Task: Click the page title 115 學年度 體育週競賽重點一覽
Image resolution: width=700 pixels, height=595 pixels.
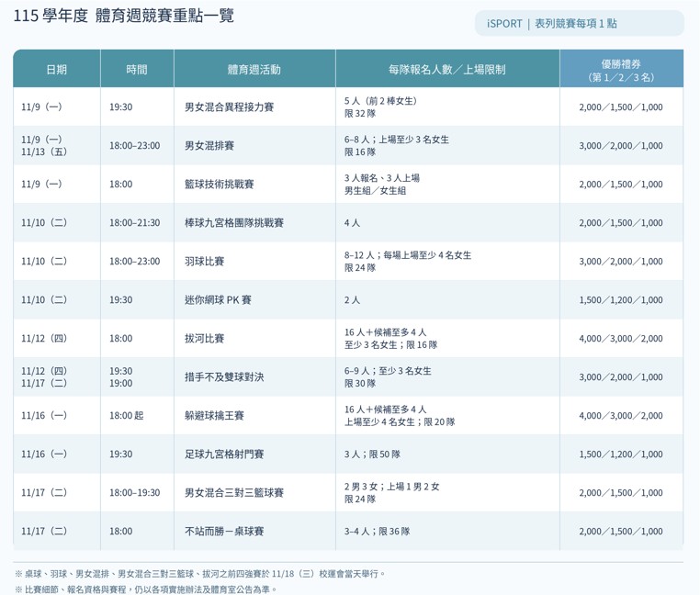Action: (124, 16)
